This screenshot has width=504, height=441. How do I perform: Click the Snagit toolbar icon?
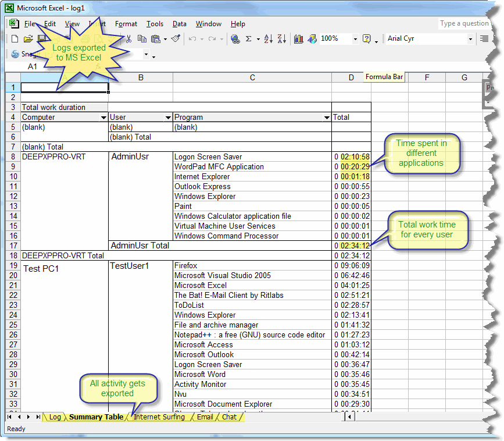coord(15,54)
